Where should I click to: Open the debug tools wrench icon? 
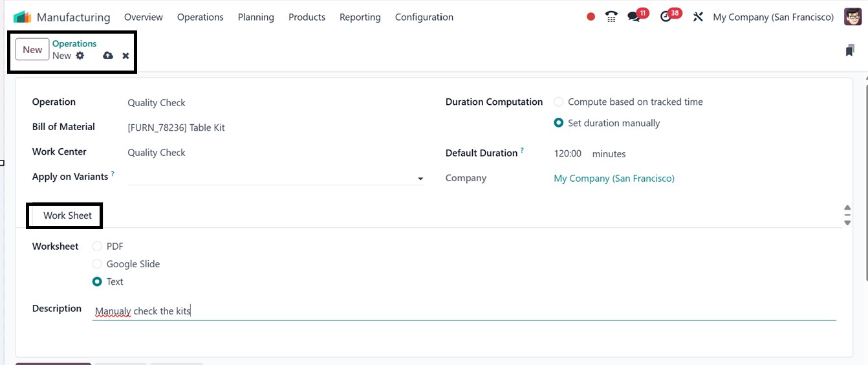coord(698,17)
